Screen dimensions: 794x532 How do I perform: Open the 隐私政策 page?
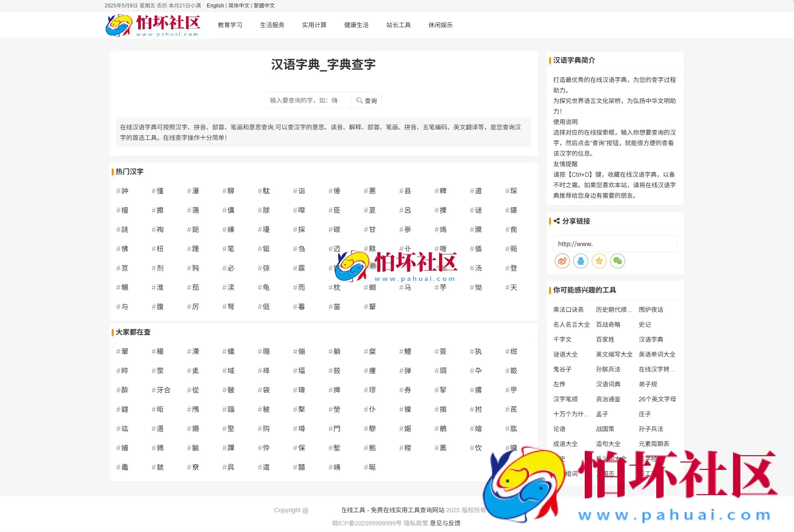[415, 523]
